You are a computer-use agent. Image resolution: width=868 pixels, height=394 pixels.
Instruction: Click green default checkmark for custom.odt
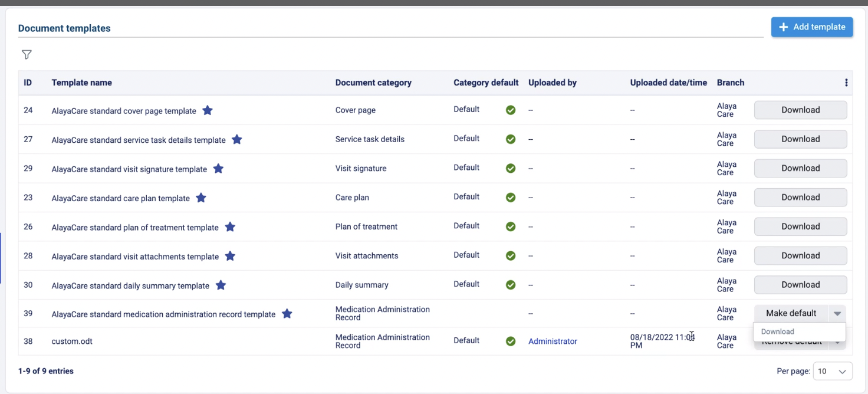coord(511,342)
